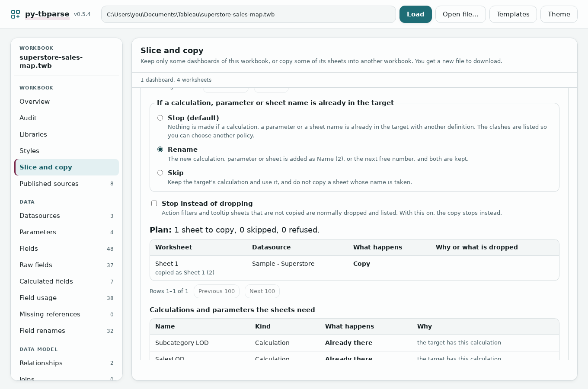Image resolution: width=588 pixels, height=389 pixels.
Task: Click the Subcategory LOD calculation name
Action: coord(182,343)
